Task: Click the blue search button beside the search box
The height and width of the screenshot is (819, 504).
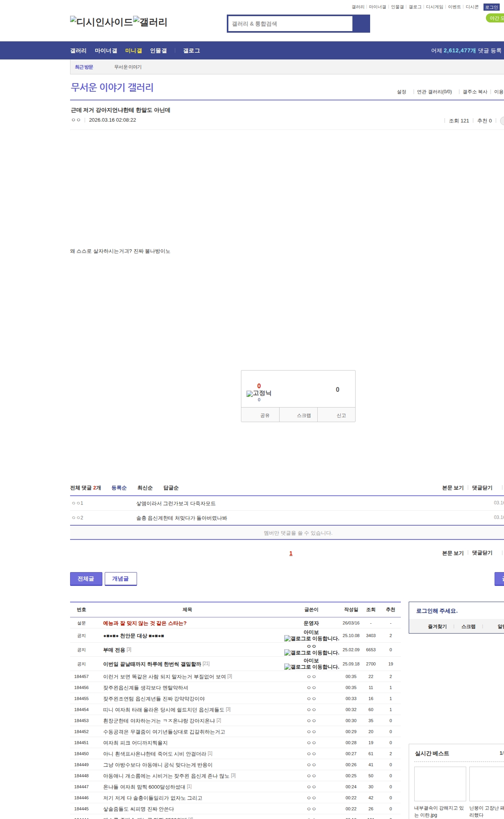Action: (x=361, y=24)
